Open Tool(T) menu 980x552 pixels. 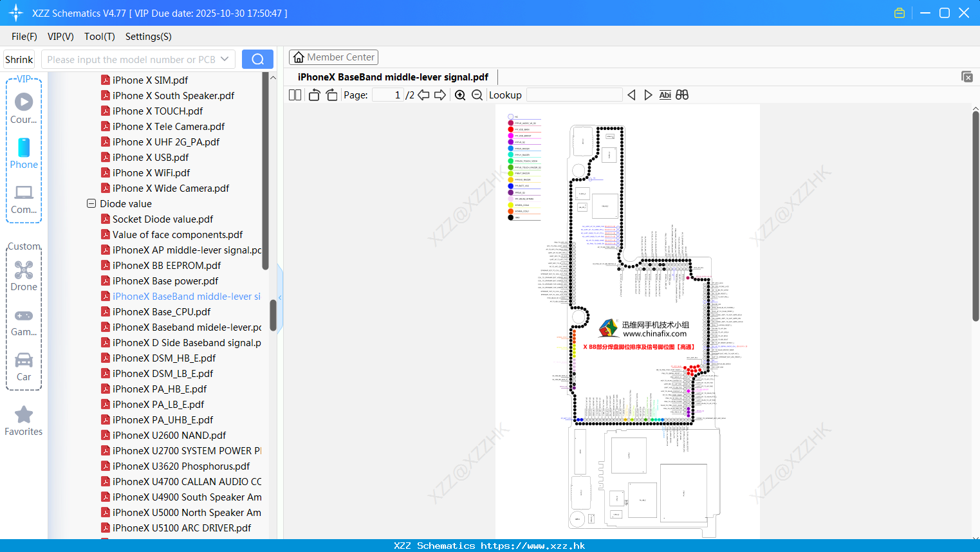coord(100,37)
